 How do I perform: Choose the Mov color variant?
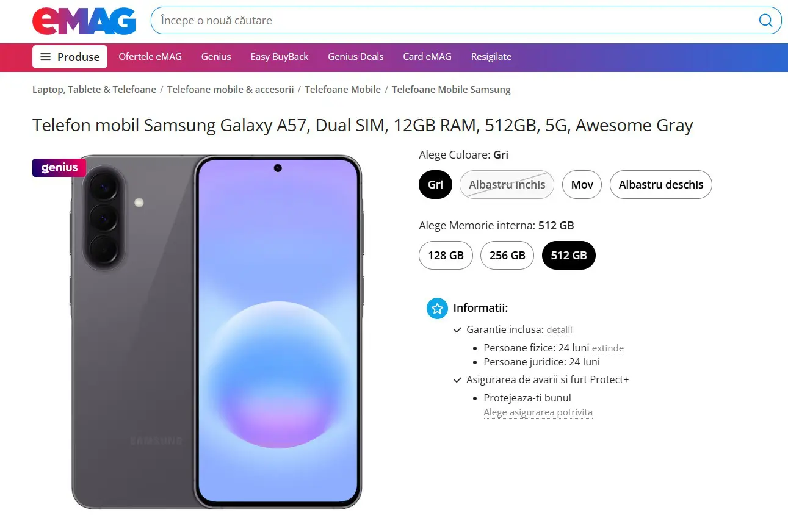[x=582, y=185]
